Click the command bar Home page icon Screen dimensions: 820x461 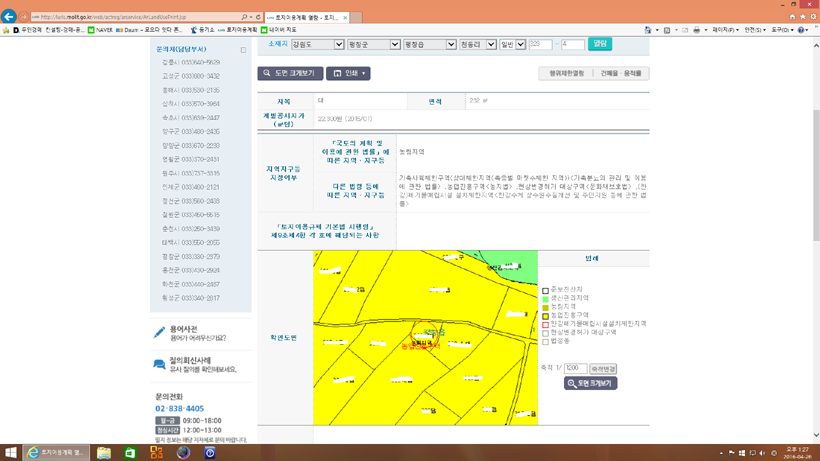[648, 30]
